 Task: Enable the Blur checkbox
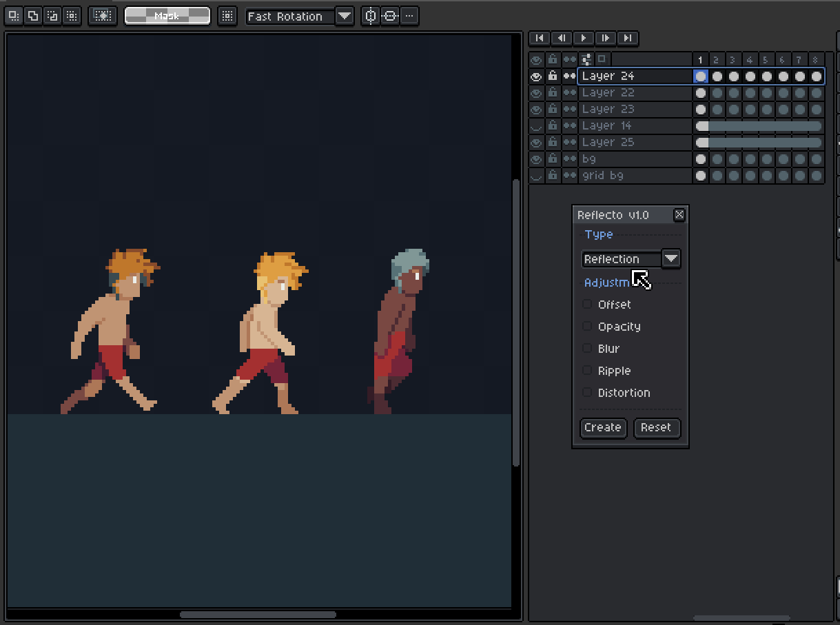[x=587, y=349]
